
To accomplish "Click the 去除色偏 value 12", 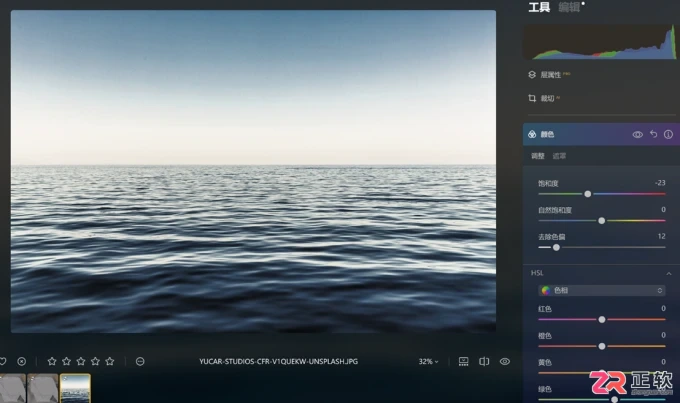I will (x=661, y=236).
